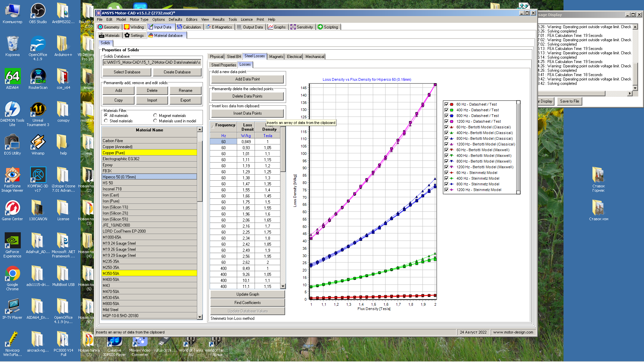Open the Scripting toolbar tab
This screenshot has height=362, width=644.
click(x=328, y=27)
